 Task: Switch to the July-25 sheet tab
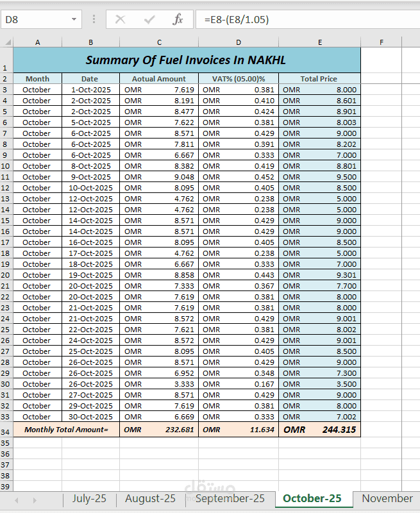point(89,498)
